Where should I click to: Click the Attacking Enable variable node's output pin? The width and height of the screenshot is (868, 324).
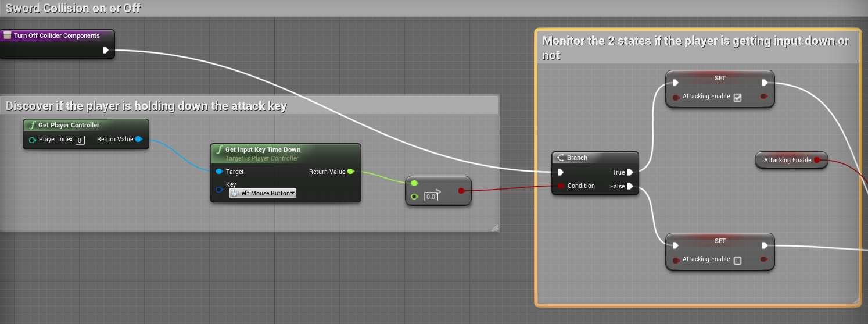(817, 160)
